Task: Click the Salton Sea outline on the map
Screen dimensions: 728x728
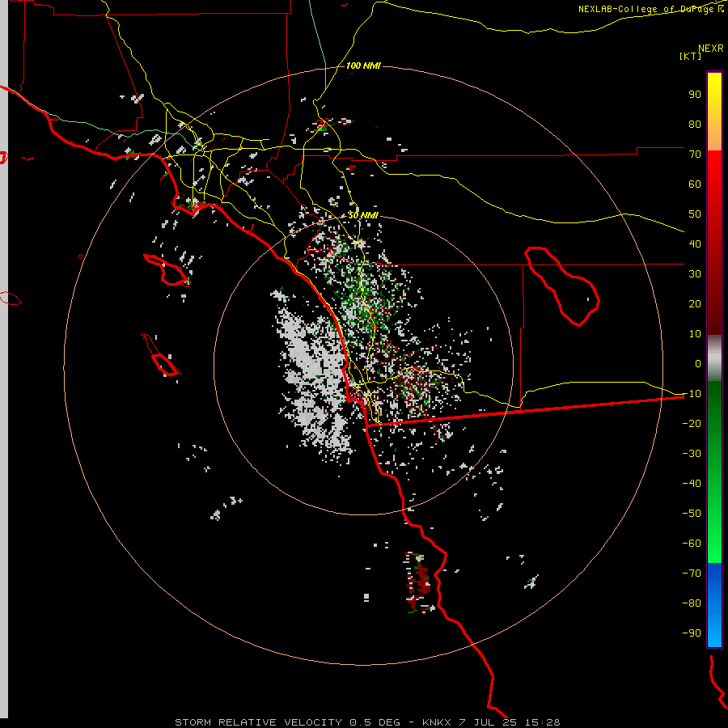Action: 562,286
